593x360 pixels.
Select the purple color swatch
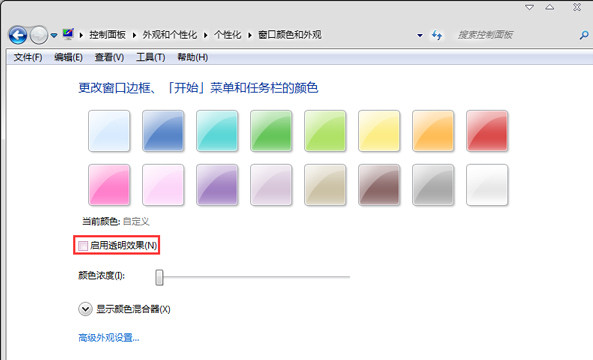pyautogui.click(x=217, y=185)
